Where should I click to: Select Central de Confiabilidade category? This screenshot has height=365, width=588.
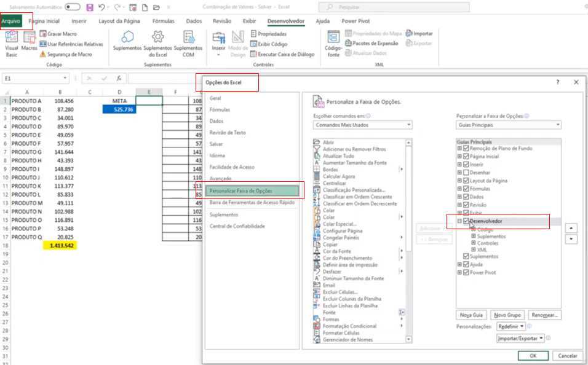[x=237, y=226]
